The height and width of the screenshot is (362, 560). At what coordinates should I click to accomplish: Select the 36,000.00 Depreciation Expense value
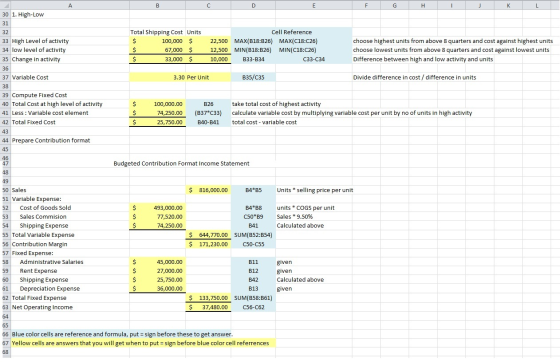click(x=158, y=288)
